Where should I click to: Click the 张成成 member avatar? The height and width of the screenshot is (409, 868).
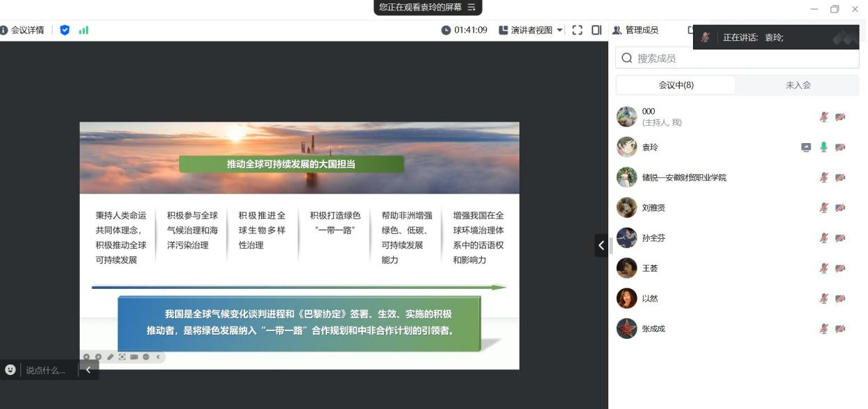(626, 328)
